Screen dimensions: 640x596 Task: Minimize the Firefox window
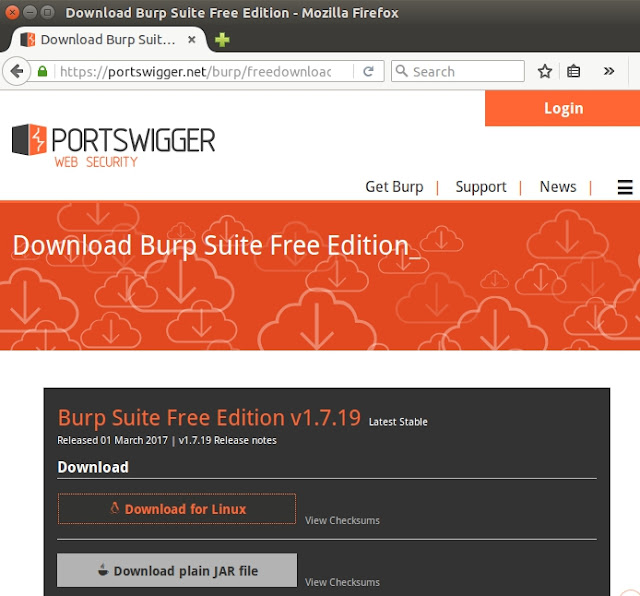[30, 12]
